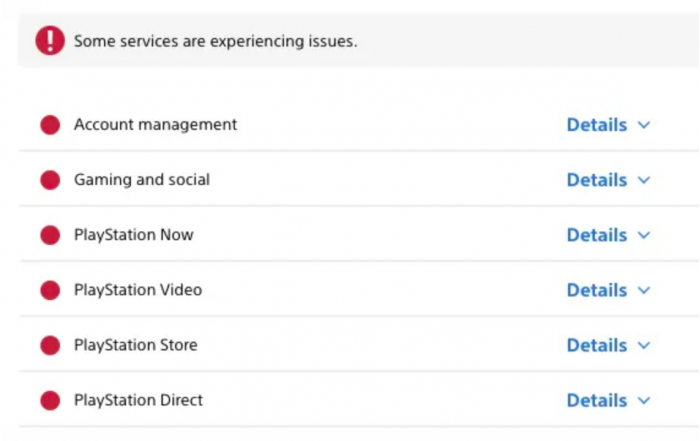The image size is (700, 441).
Task: Expand the PlayStation Now chevron arrow
Action: click(x=644, y=235)
